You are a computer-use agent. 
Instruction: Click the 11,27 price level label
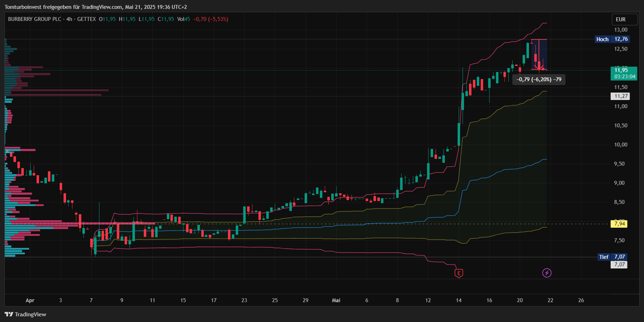tap(620, 96)
